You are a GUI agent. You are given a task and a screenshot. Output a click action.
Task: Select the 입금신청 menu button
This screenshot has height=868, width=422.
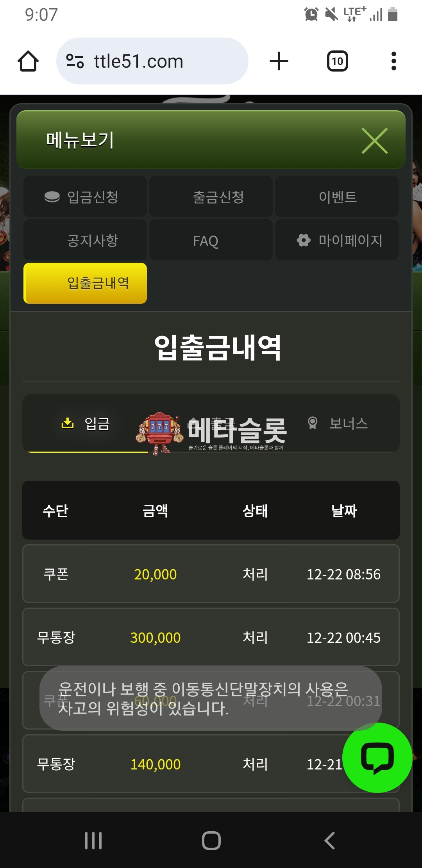point(85,197)
